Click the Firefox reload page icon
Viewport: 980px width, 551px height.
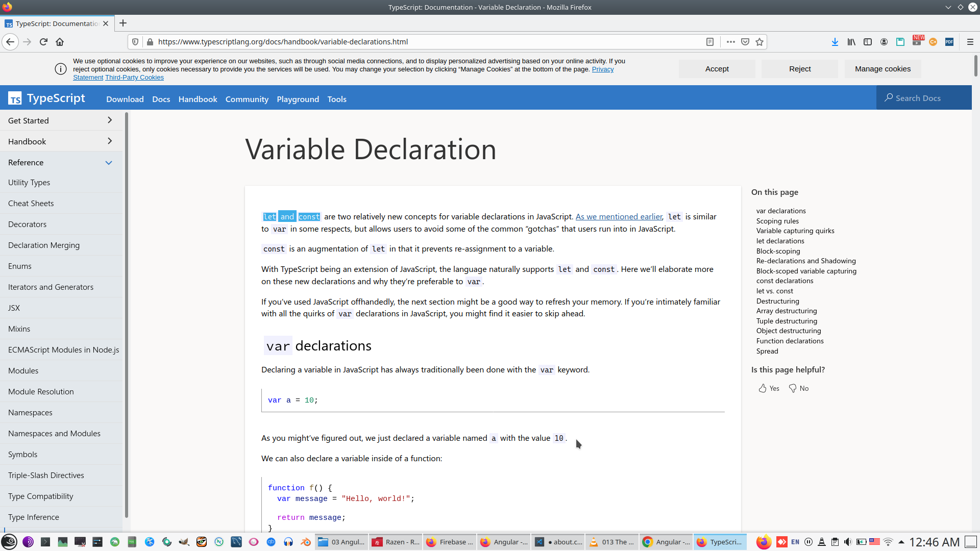click(x=43, y=42)
